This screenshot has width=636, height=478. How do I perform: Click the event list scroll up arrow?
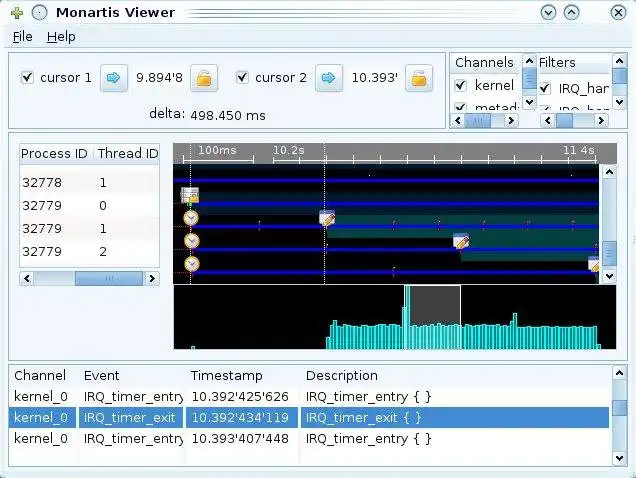pos(619,372)
